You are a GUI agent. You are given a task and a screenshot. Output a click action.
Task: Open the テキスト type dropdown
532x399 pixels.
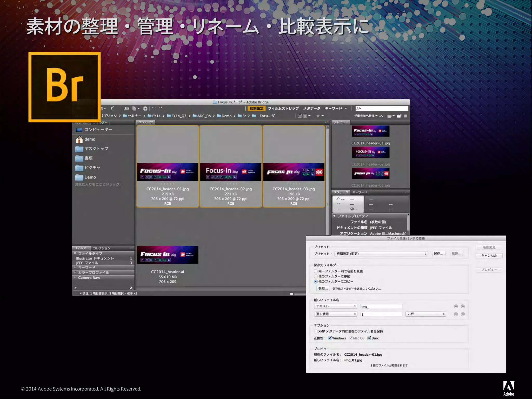pos(336,306)
